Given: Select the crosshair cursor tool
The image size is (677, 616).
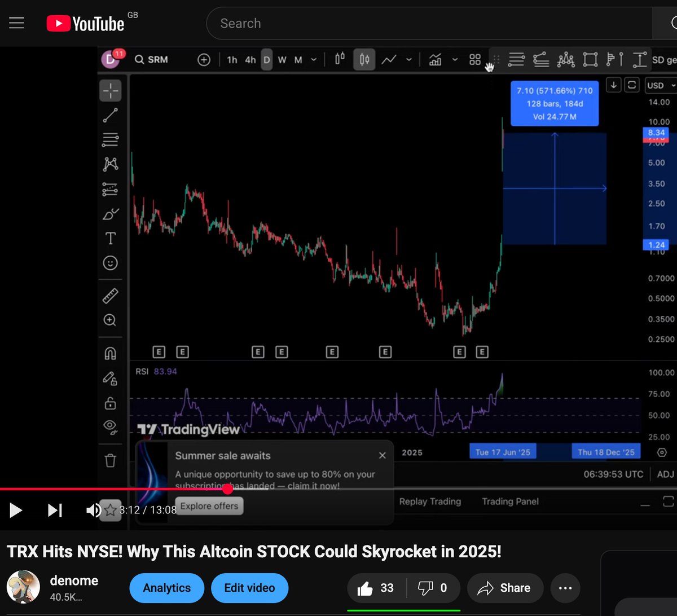Looking at the screenshot, I should tap(111, 90).
